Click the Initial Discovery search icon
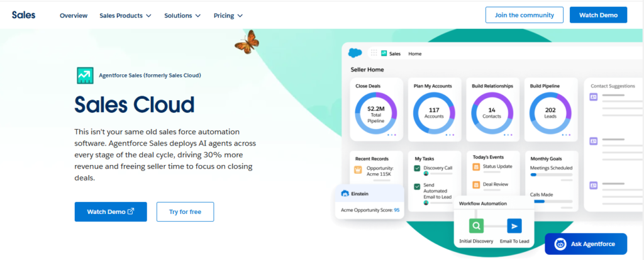Screen dimensions: 644x260 coord(477,226)
